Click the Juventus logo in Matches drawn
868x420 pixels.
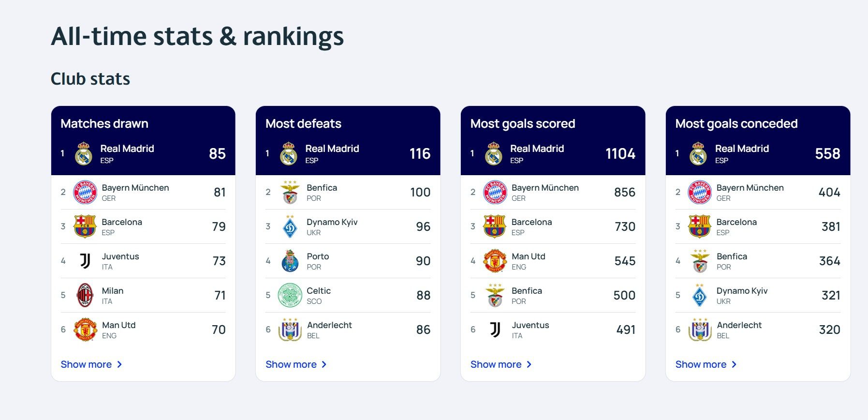85,261
